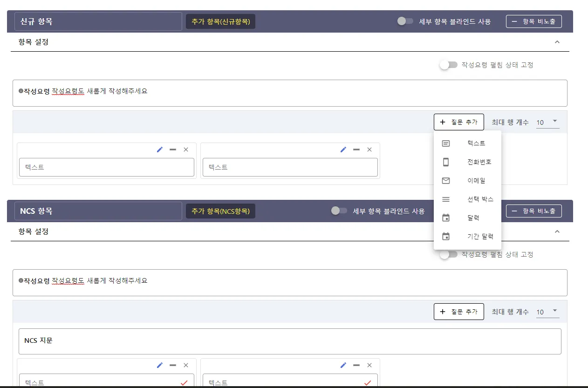
Task: Click the NCS 지문 text field
Action: pos(290,341)
